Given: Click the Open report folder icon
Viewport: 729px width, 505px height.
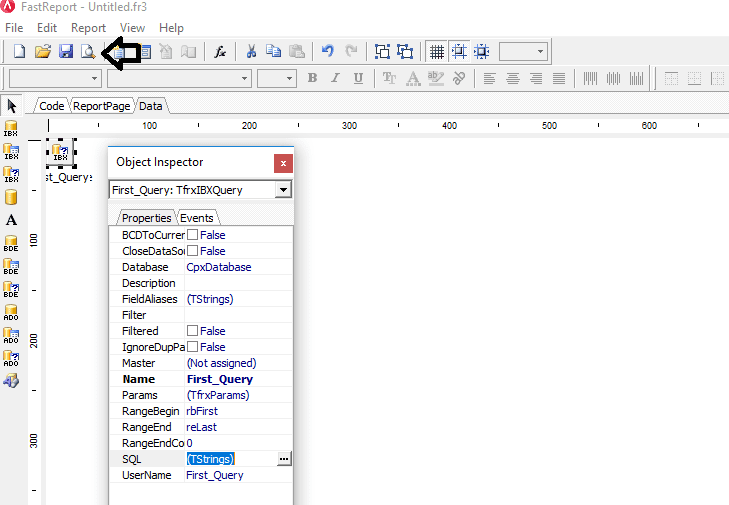Looking at the screenshot, I should pos(42,51).
